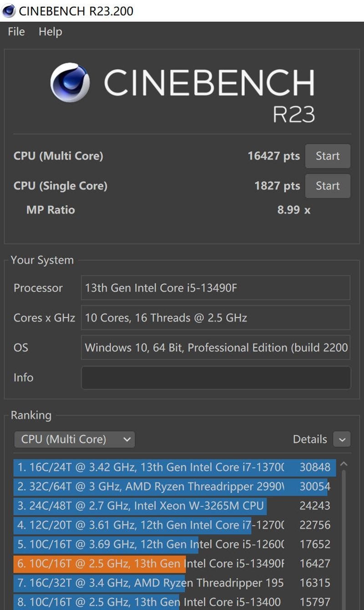Start the CPU Single Core test
The width and height of the screenshot is (364, 610).
(328, 186)
